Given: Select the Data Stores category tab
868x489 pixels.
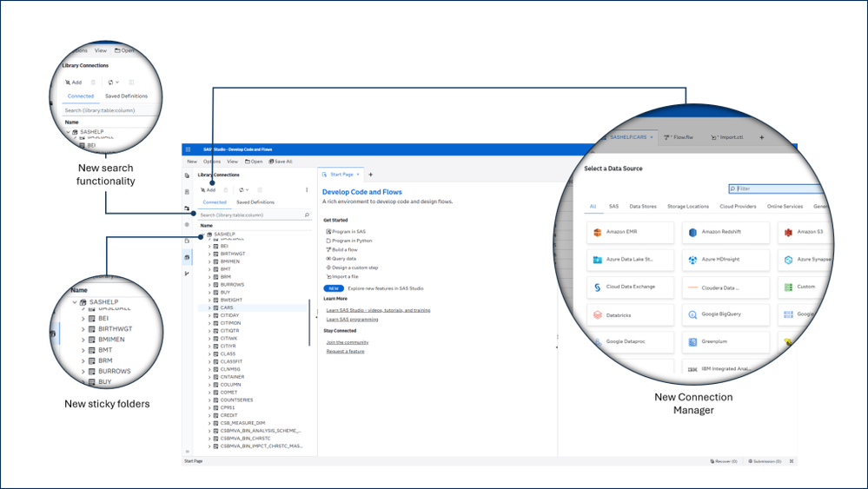Looking at the screenshot, I should pos(643,207).
